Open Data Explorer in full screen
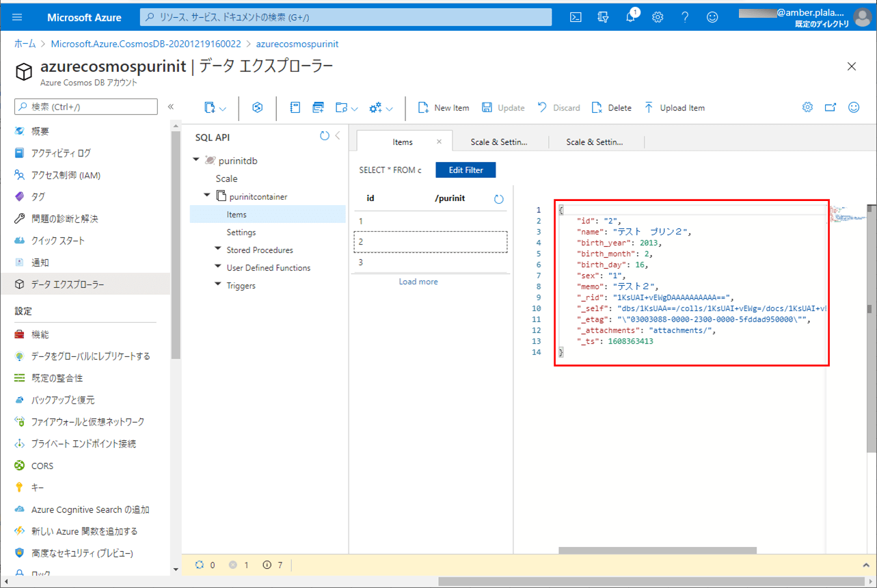 tap(831, 107)
